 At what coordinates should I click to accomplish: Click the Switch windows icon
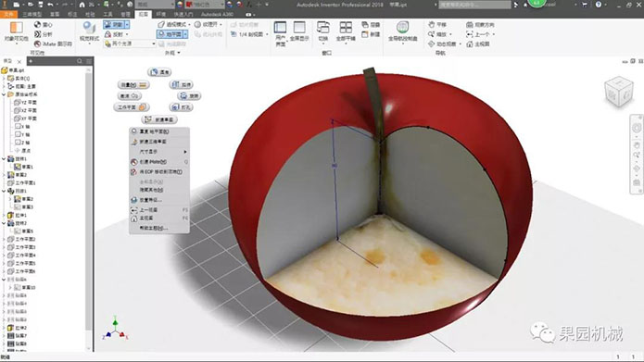coord(323,28)
